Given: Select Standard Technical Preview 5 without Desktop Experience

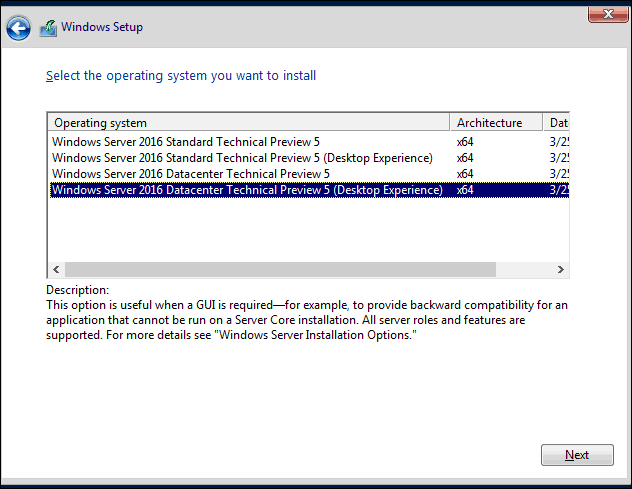Looking at the screenshot, I should tap(185, 142).
